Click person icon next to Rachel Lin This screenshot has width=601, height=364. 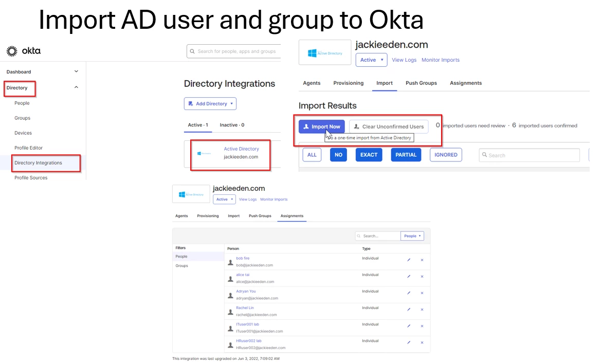coord(230,312)
